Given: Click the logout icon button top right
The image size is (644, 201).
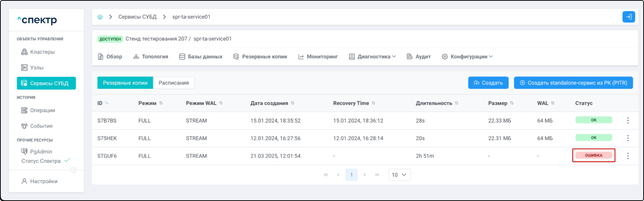Looking at the screenshot, I should 628,17.
